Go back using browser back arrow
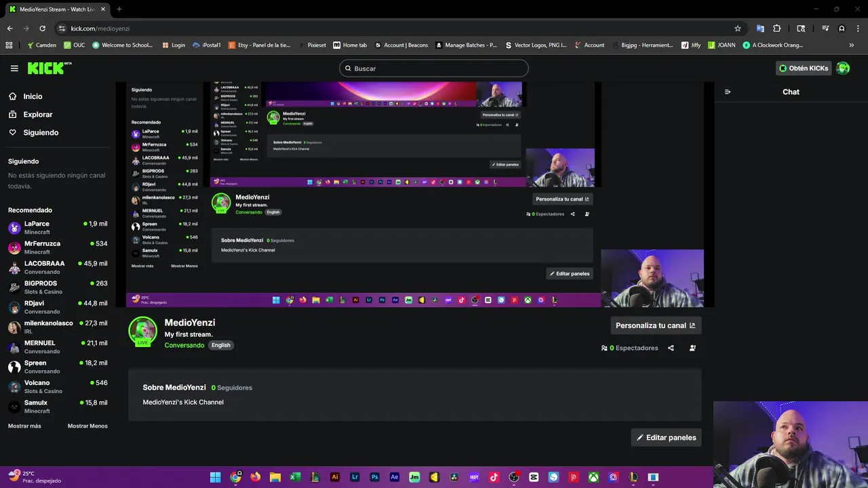868x488 pixels. coord(9,28)
